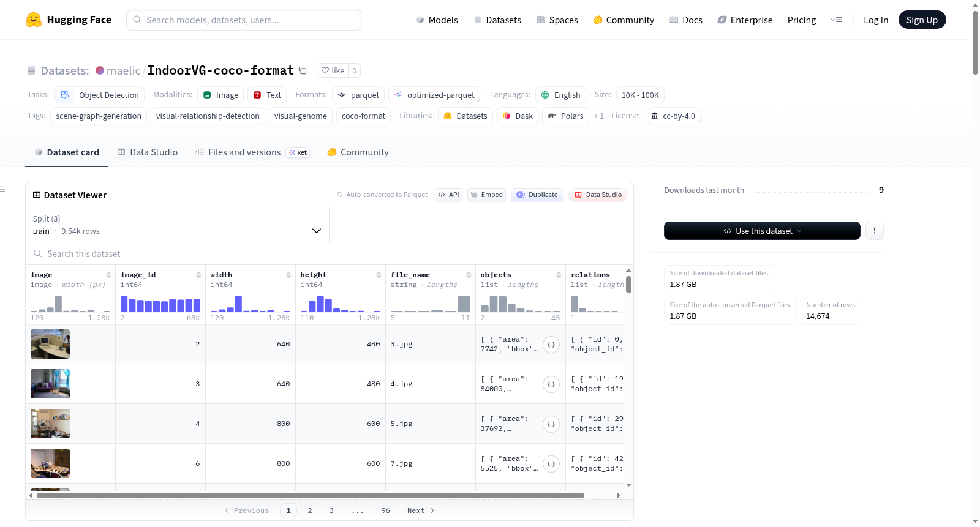980x527 pixels.
Task: Switch to the Dataset card tab
Action: tap(66, 152)
